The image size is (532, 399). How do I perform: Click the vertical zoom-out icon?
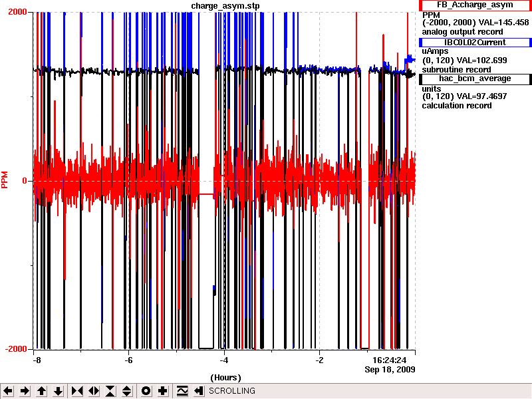point(127,391)
